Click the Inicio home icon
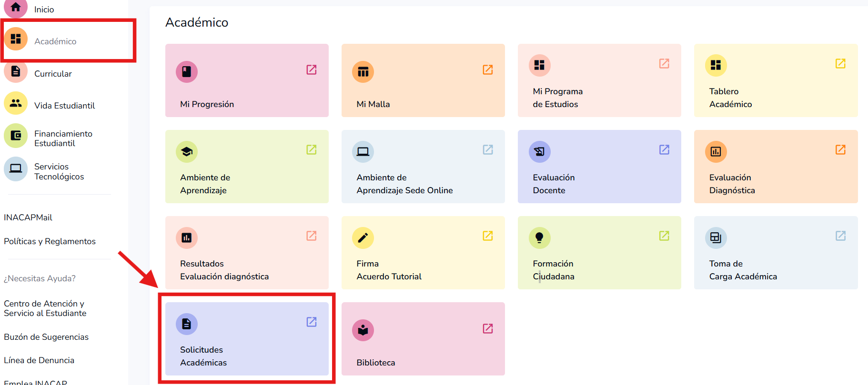The height and width of the screenshot is (385, 868). (x=16, y=8)
